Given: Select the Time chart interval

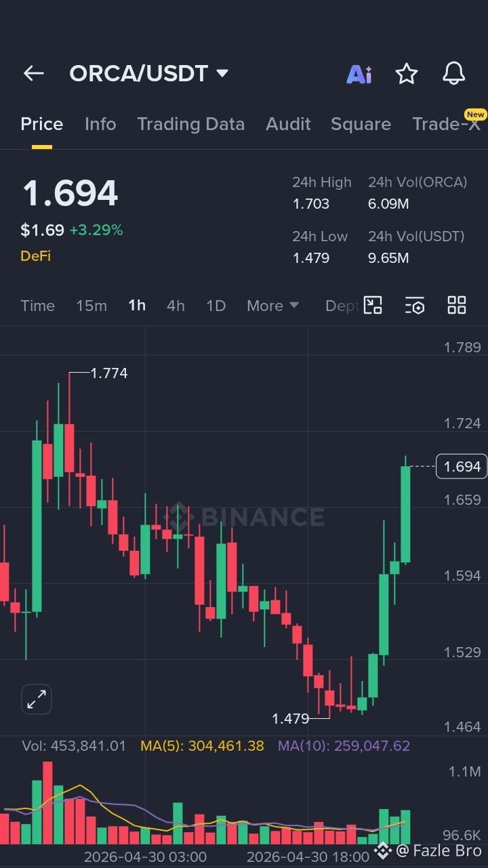Looking at the screenshot, I should click(37, 306).
